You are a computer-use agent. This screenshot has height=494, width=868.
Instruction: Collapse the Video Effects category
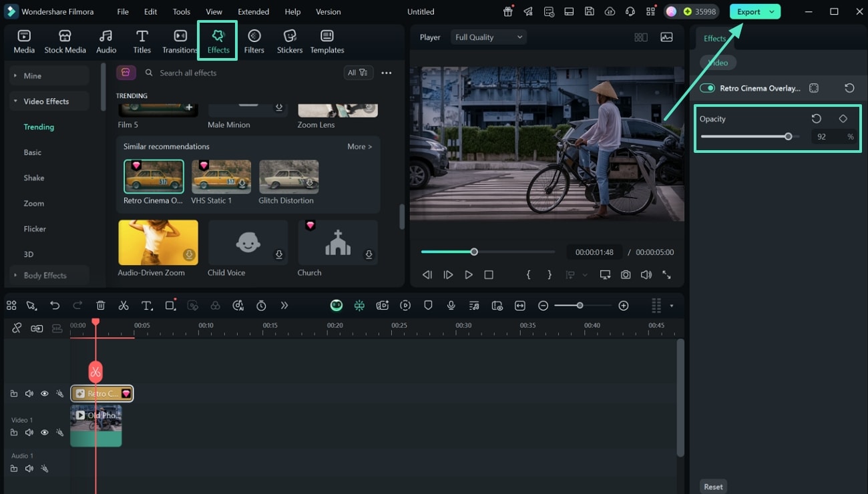click(49, 101)
